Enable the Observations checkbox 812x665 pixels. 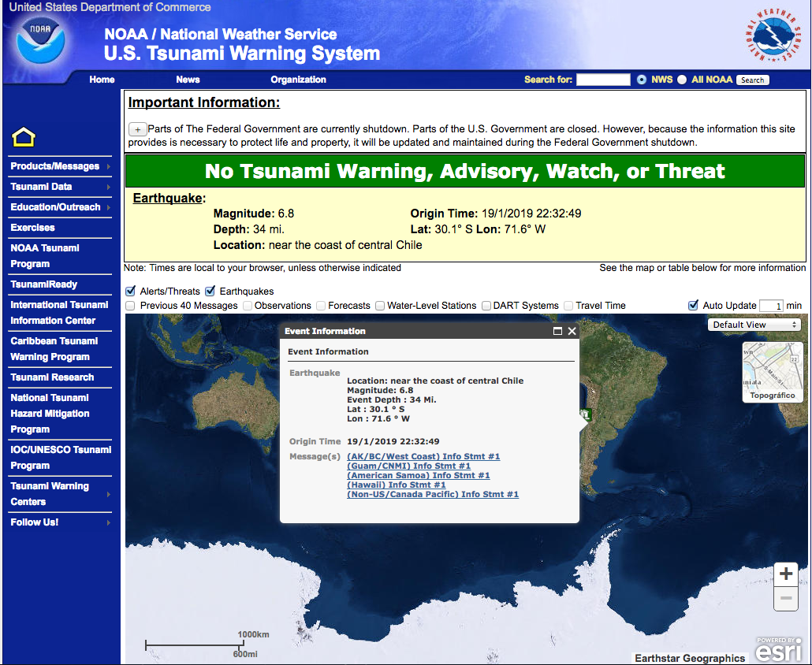click(248, 306)
